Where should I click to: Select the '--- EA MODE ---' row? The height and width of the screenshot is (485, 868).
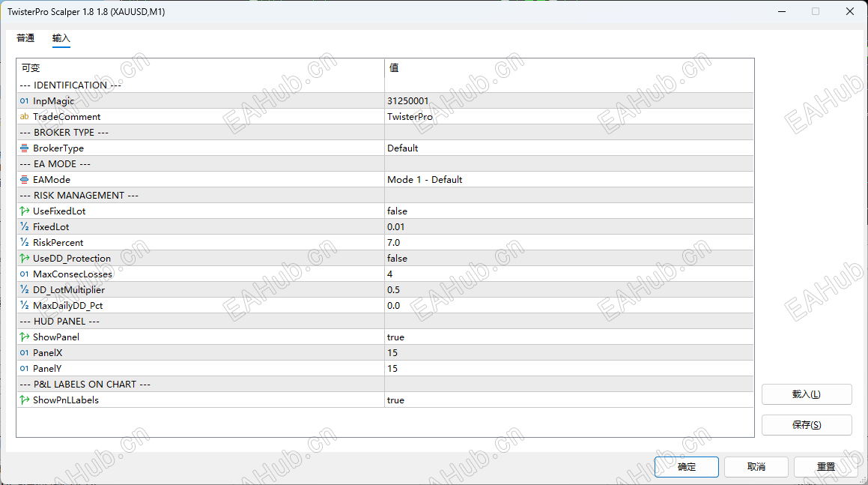(385, 163)
